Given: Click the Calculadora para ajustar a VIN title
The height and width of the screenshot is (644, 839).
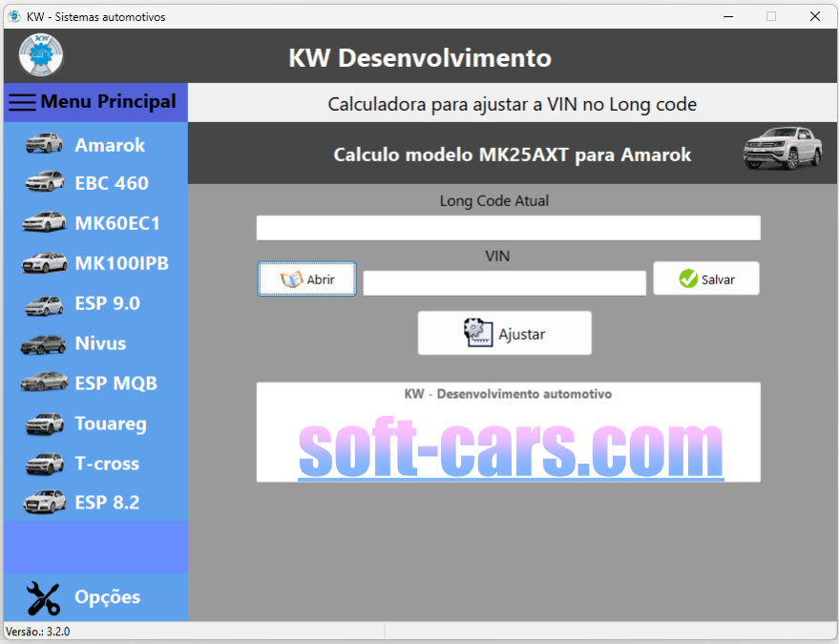Looking at the screenshot, I should [x=512, y=104].
